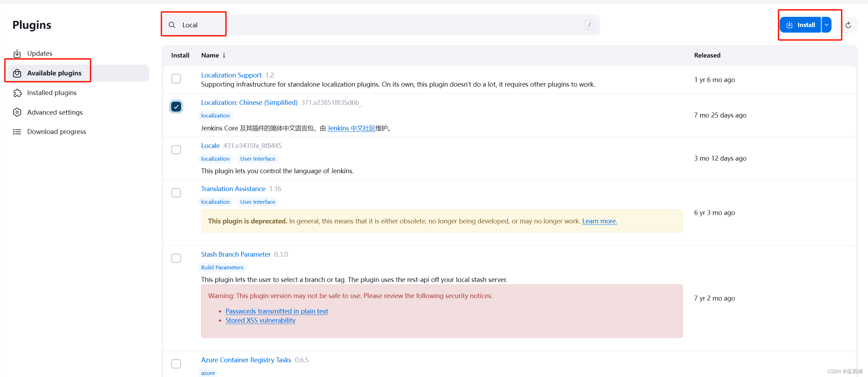Select the Locale plugin checkbox

pyautogui.click(x=176, y=149)
